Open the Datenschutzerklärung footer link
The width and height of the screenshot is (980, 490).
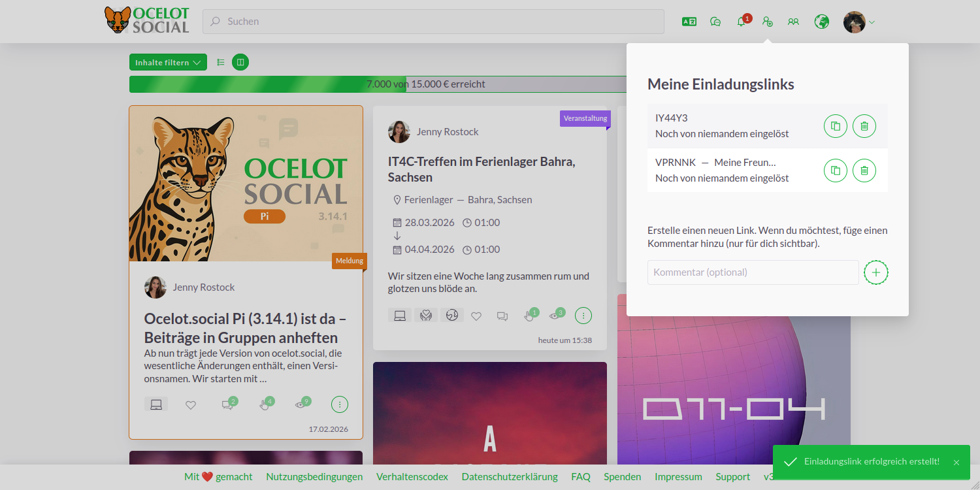[510, 476]
